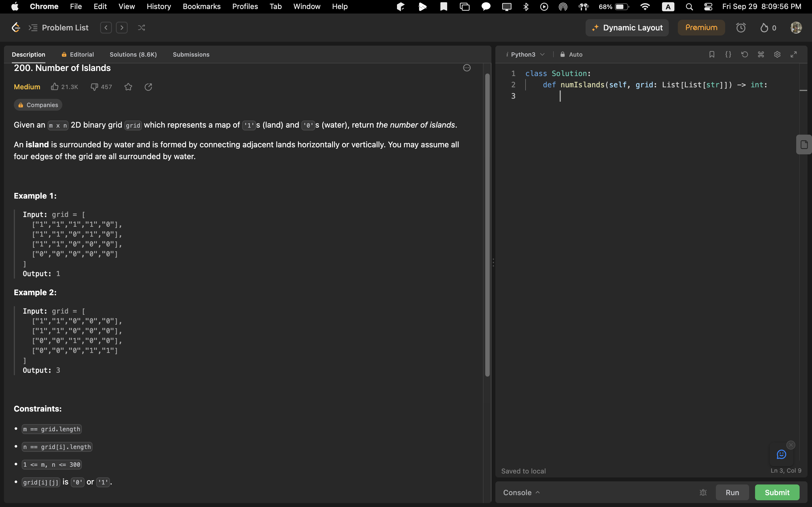This screenshot has height=507, width=812.
Task: Enter the fullscreen editor expand icon
Action: point(794,54)
